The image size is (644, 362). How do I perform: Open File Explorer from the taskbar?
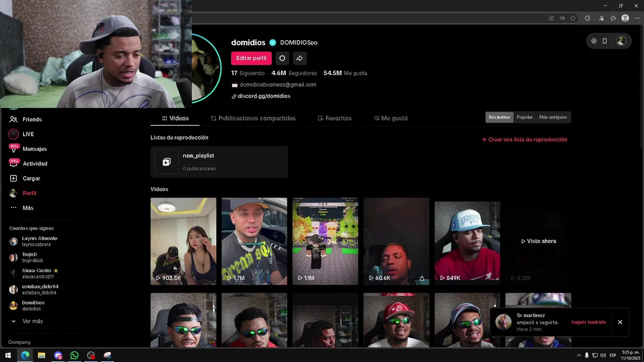(41, 355)
